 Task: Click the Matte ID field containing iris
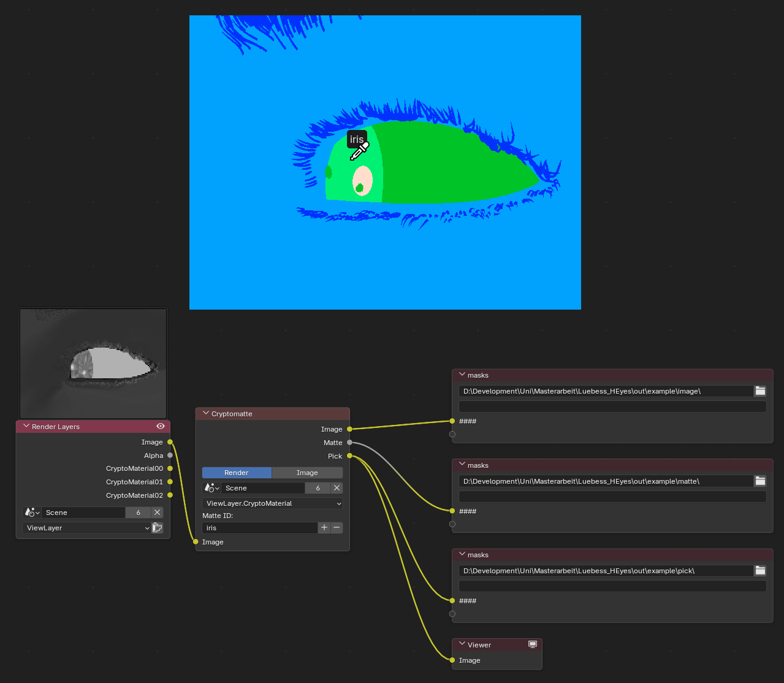pyautogui.click(x=259, y=528)
